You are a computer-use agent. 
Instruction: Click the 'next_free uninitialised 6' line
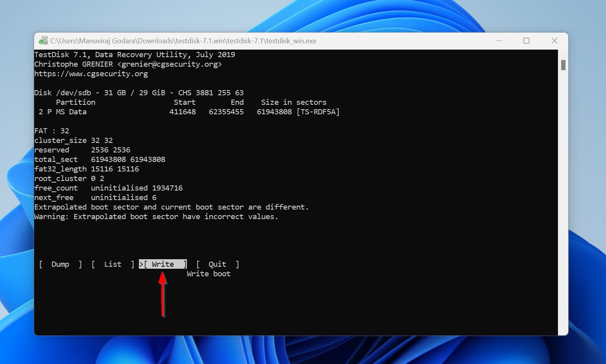pyautogui.click(x=95, y=198)
